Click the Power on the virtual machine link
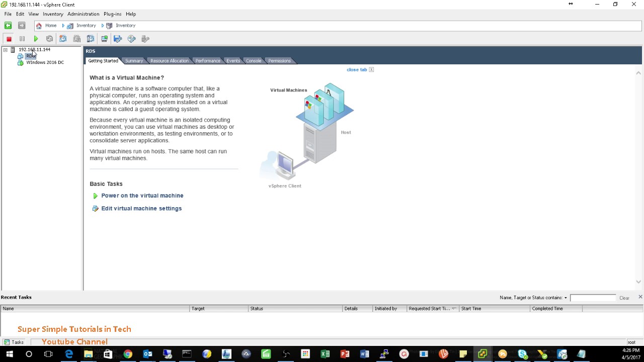 (142, 196)
